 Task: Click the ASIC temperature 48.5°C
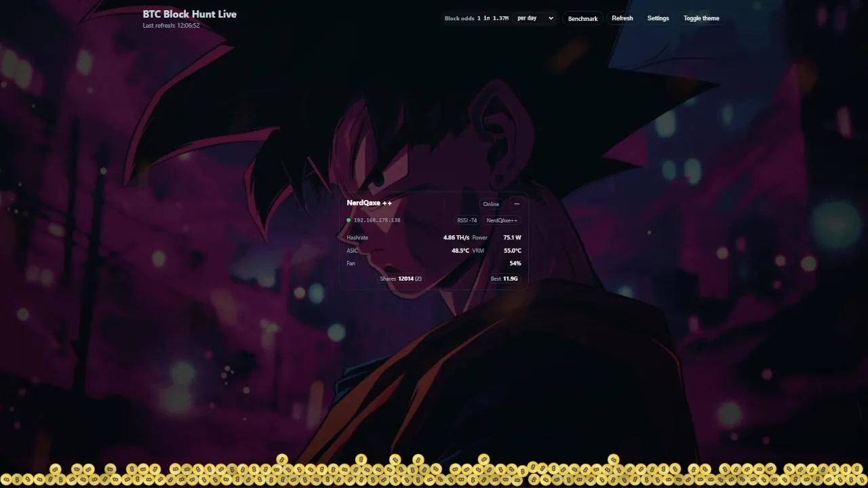click(460, 251)
